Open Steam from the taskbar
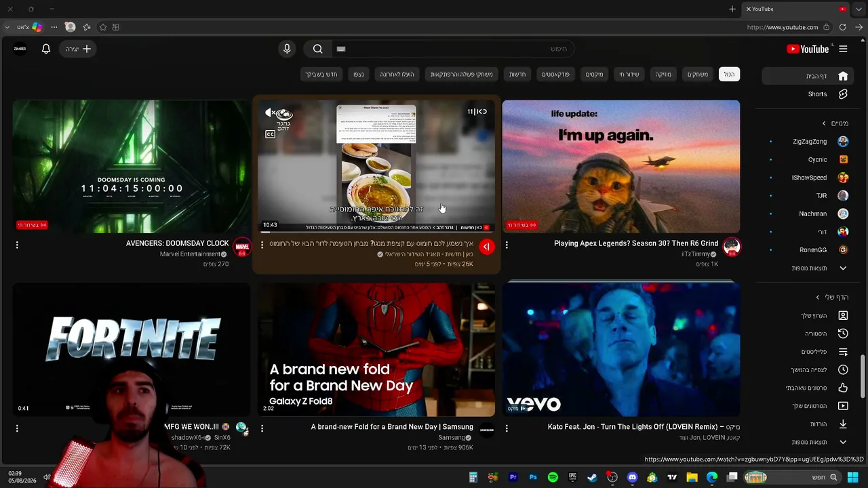Image resolution: width=868 pixels, height=488 pixels. tap(592, 477)
